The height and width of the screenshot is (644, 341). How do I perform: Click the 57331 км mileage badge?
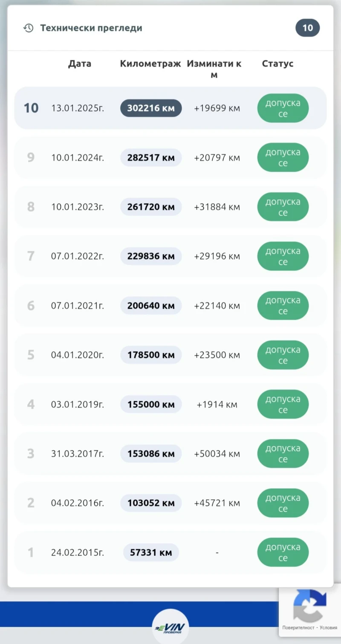coord(151,553)
